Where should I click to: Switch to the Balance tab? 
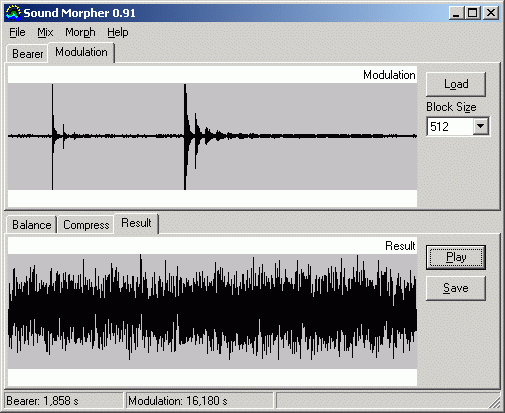[x=32, y=225]
